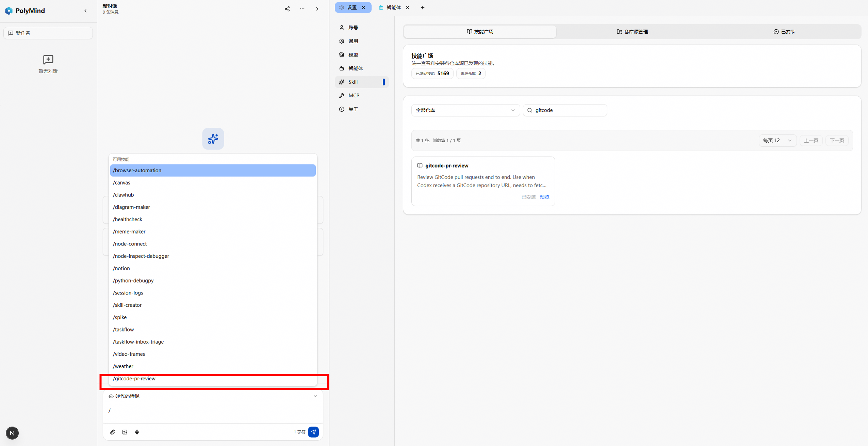868x446 pixels.
Task: Close the 智能体 tab
Action: 408,7
